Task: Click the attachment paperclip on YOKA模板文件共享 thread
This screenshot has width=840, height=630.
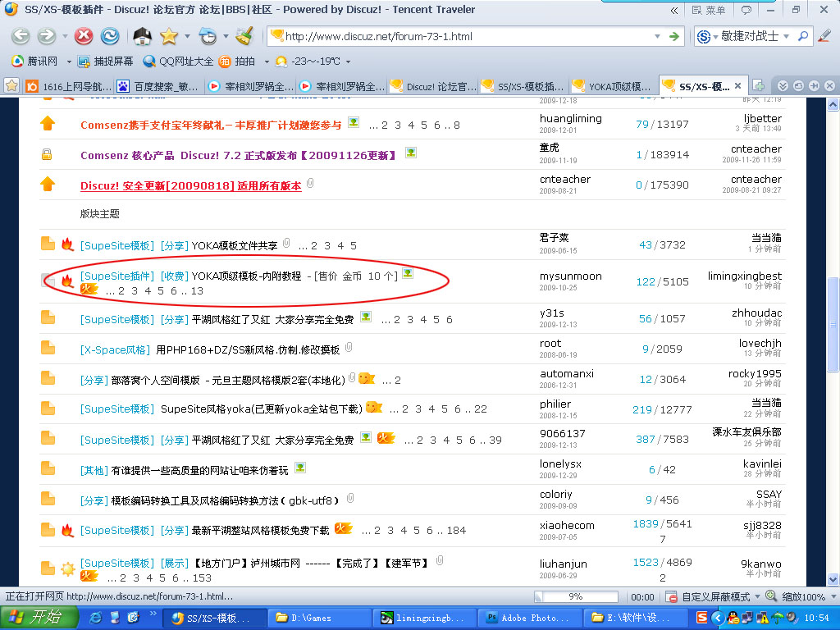Action: pos(286,243)
